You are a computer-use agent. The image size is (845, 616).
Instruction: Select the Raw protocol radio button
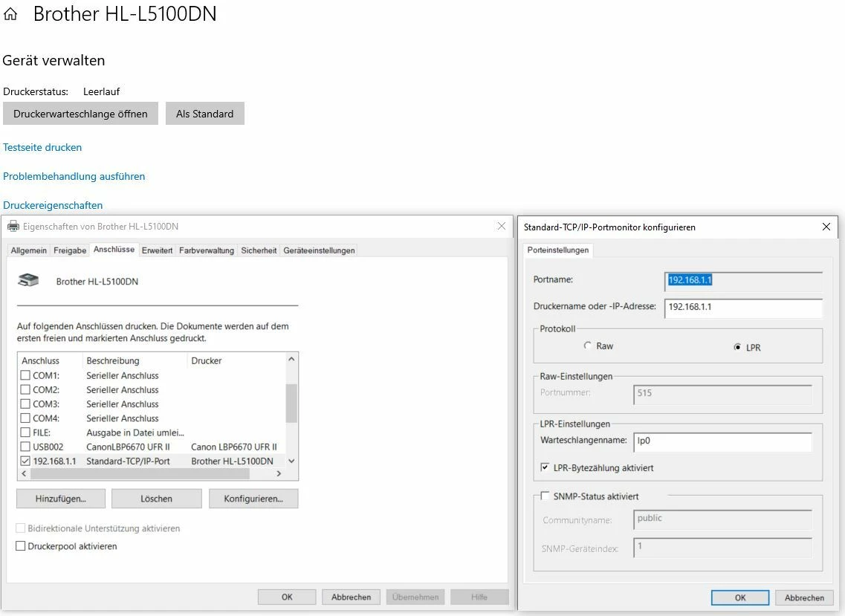587,346
